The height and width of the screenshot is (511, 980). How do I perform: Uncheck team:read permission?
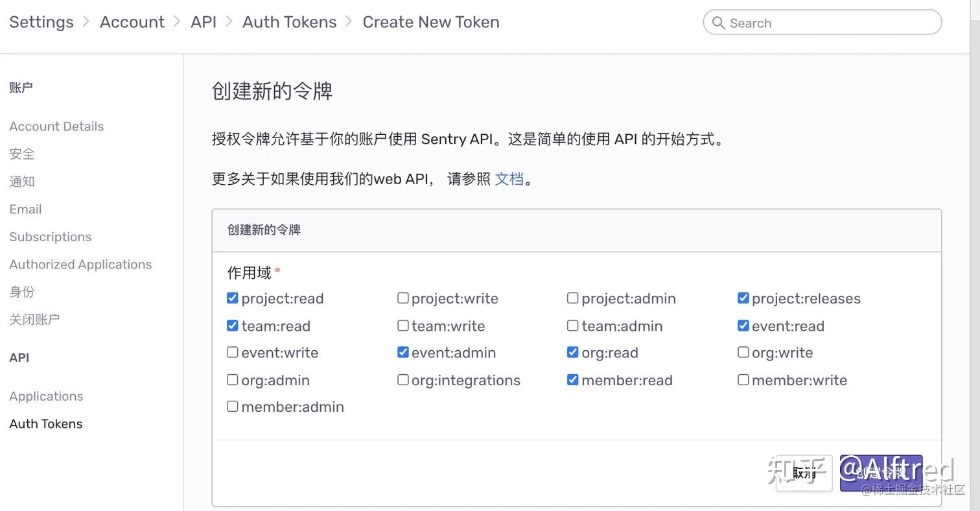tap(232, 326)
